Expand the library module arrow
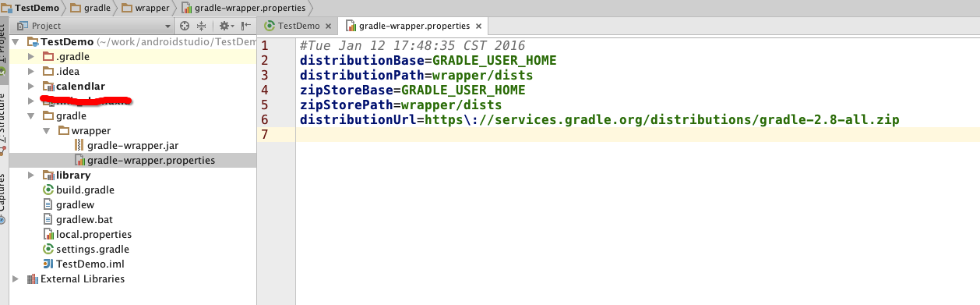 (x=31, y=175)
